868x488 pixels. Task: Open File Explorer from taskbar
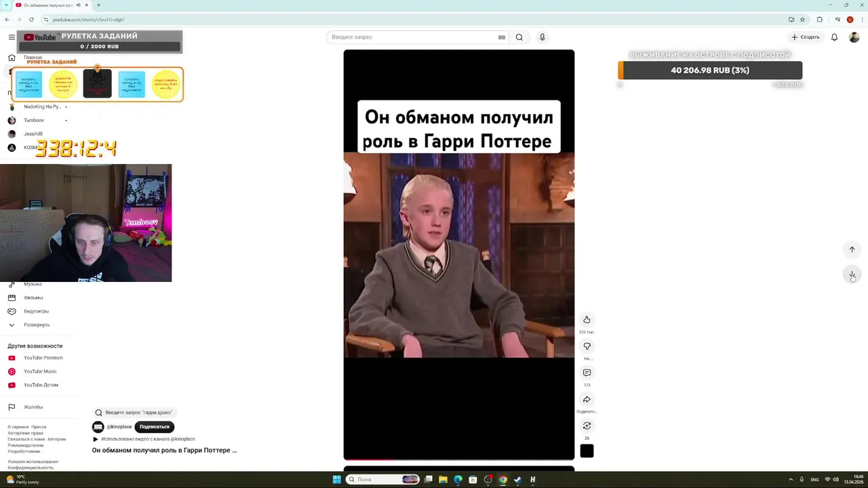[443, 479]
